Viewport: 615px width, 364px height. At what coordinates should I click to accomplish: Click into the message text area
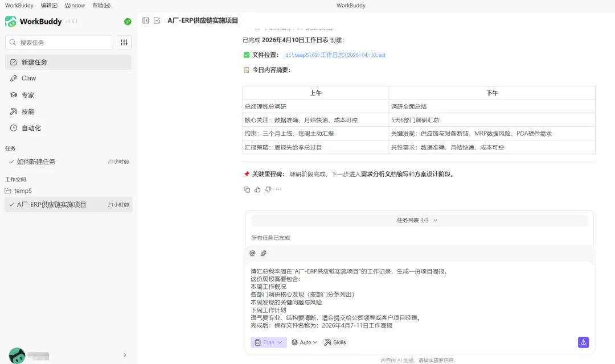(x=419, y=299)
